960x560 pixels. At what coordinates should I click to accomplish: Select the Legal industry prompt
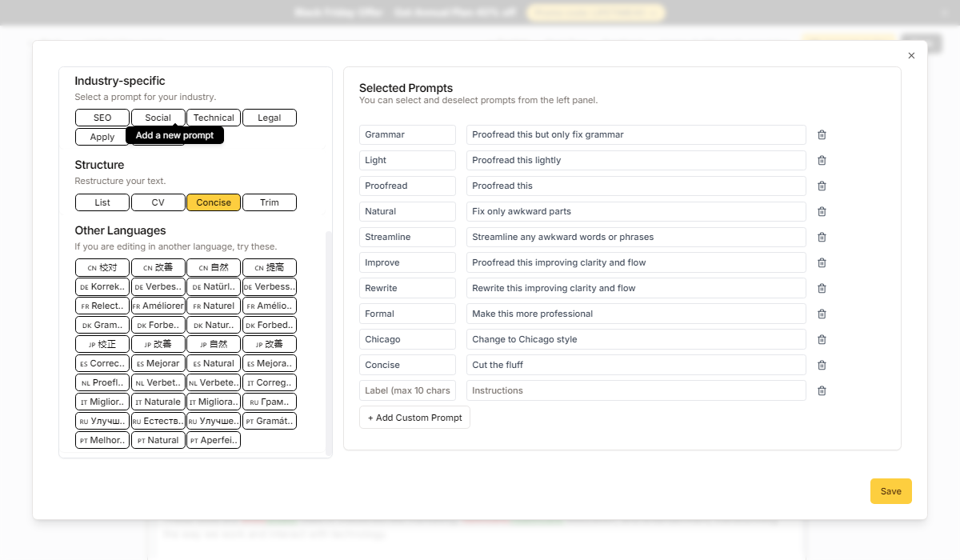[x=270, y=118]
